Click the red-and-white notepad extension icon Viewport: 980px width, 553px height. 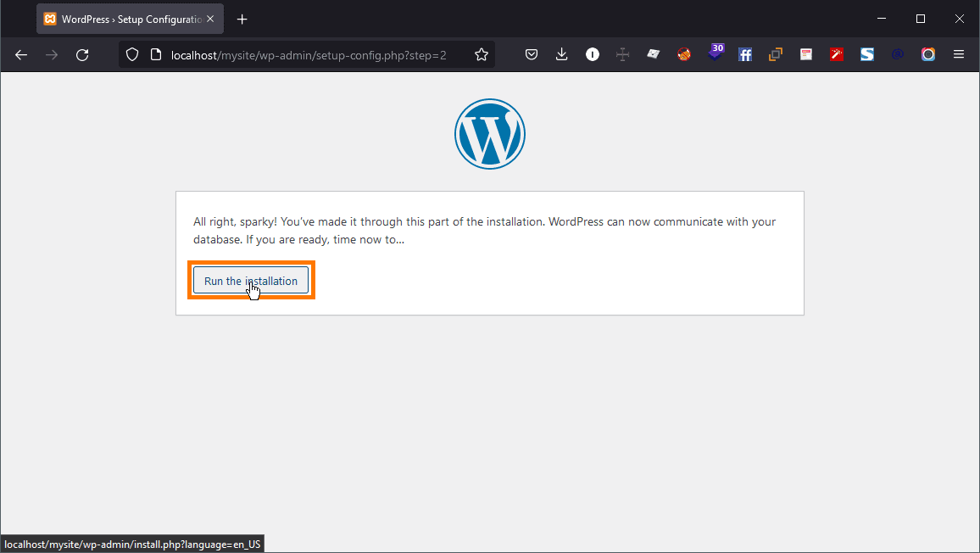click(806, 55)
